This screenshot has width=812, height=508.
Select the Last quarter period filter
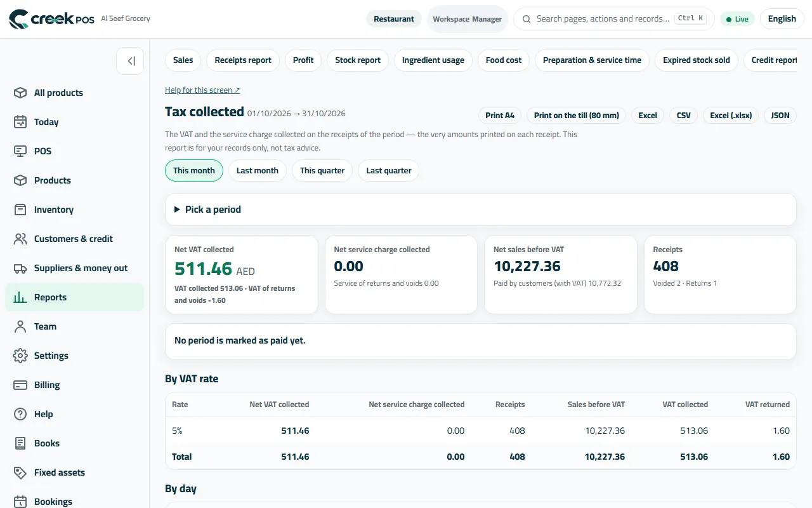tap(389, 170)
